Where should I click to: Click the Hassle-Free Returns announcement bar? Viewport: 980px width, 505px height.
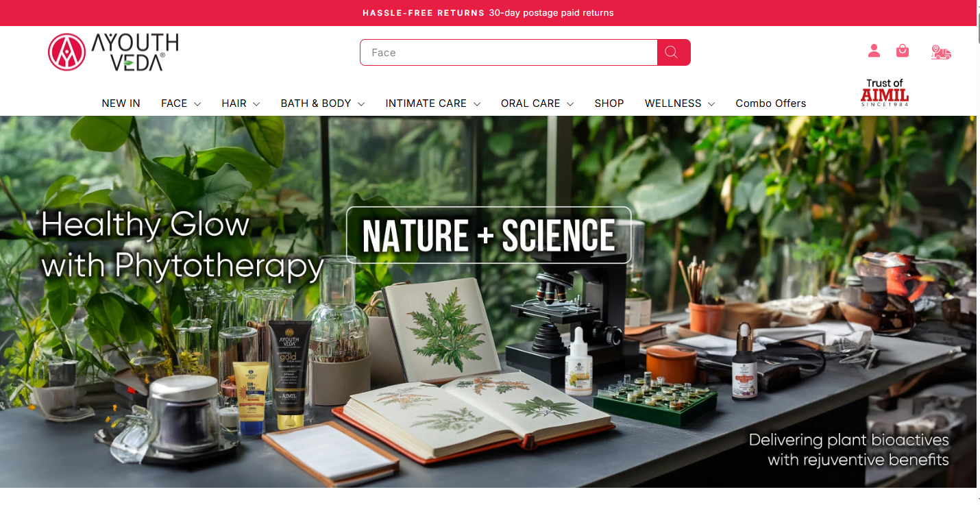[488, 13]
